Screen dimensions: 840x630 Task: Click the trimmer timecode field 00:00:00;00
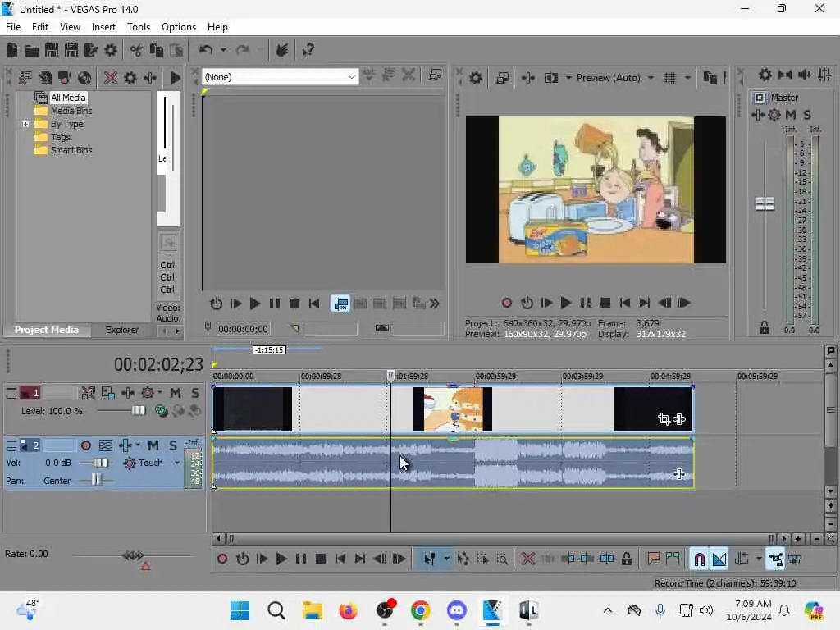(243, 329)
